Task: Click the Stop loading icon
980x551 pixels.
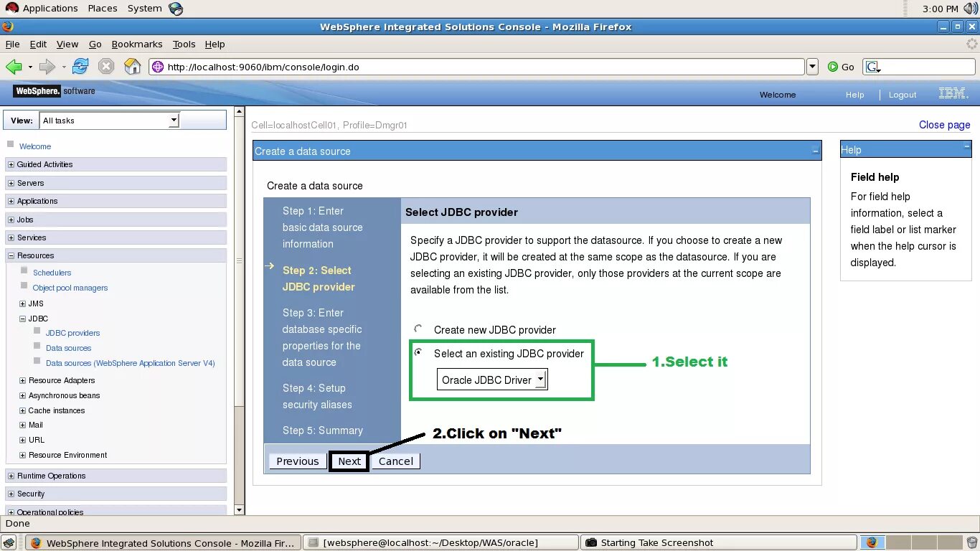Action: pos(106,67)
